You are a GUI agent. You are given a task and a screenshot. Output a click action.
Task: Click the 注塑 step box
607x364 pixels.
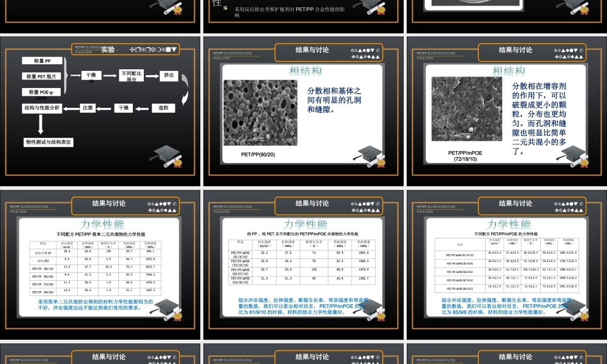[87, 108]
